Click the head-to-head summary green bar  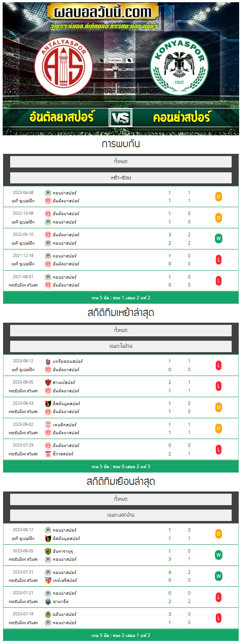coord(121,298)
